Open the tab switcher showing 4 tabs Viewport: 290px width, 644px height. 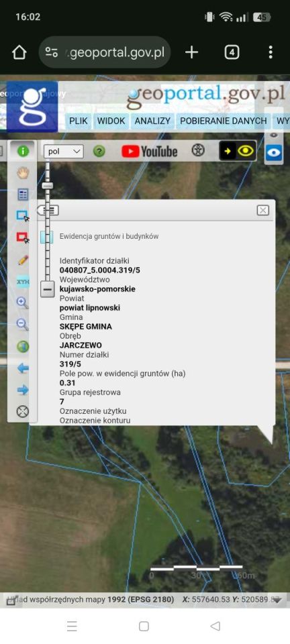[x=232, y=52]
